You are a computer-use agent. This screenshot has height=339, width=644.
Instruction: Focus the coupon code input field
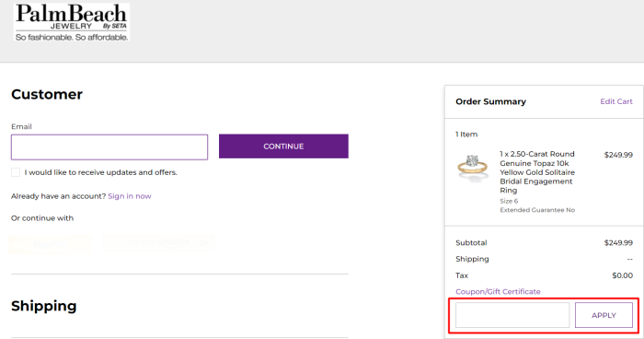[x=512, y=315]
